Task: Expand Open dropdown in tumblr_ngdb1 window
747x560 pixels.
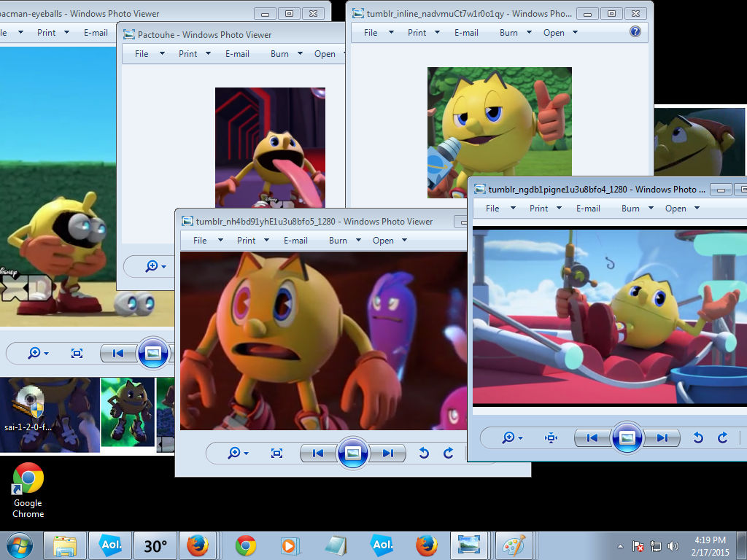Action: click(697, 208)
